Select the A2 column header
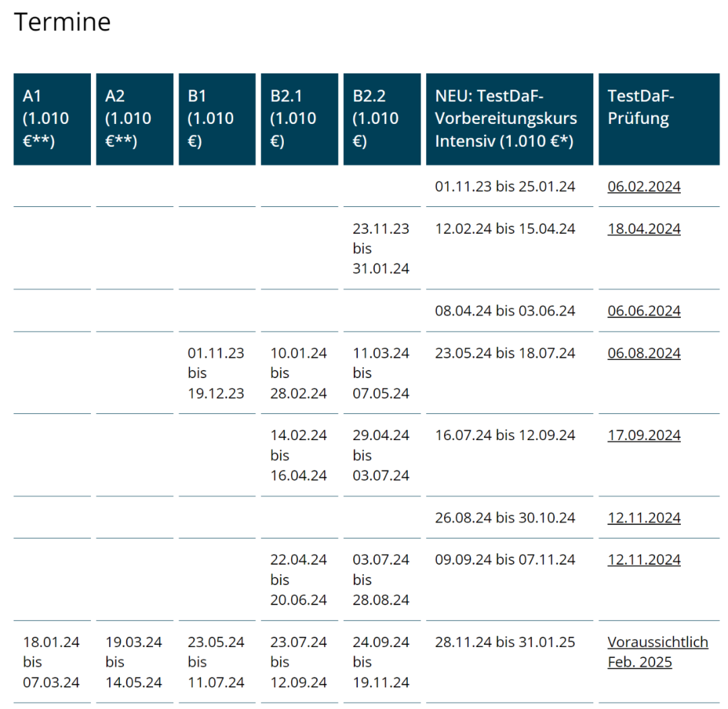The image size is (728, 709). coord(135,119)
